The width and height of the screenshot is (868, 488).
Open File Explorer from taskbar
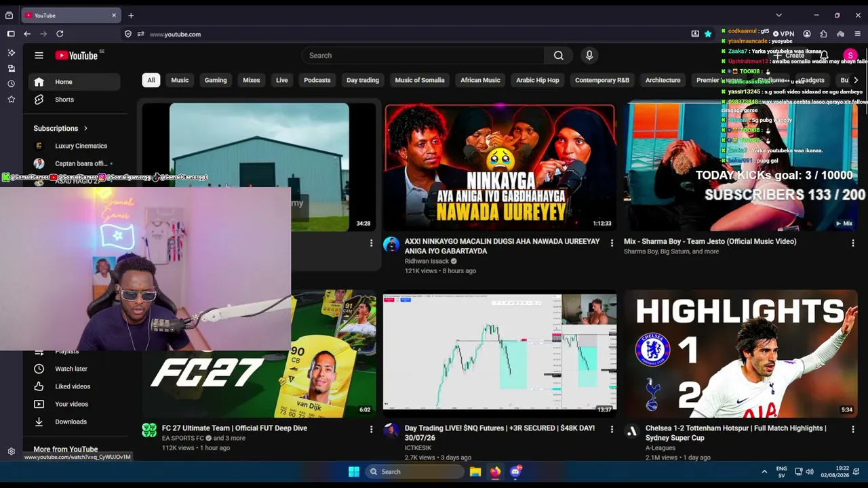(475, 472)
